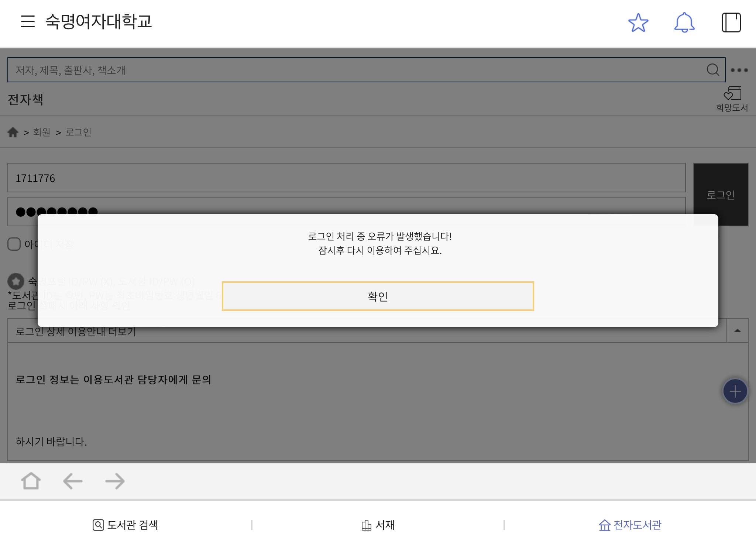Open the student ID card icon
The height and width of the screenshot is (549, 756).
tap(731, 23)
